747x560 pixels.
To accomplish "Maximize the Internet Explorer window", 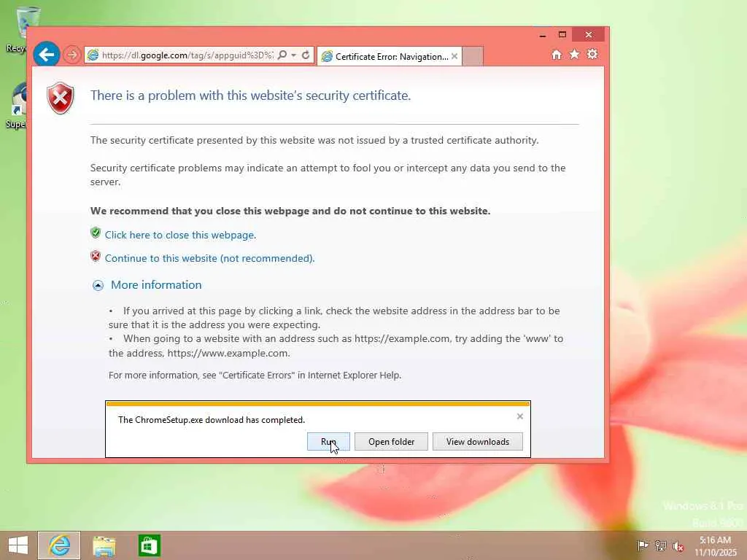I will 562,35.
